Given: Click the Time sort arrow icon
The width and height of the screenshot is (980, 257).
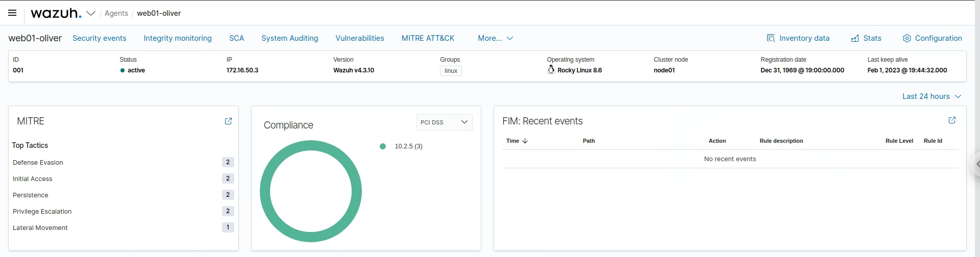Looking at the screenshot, I should click(525, 141).
